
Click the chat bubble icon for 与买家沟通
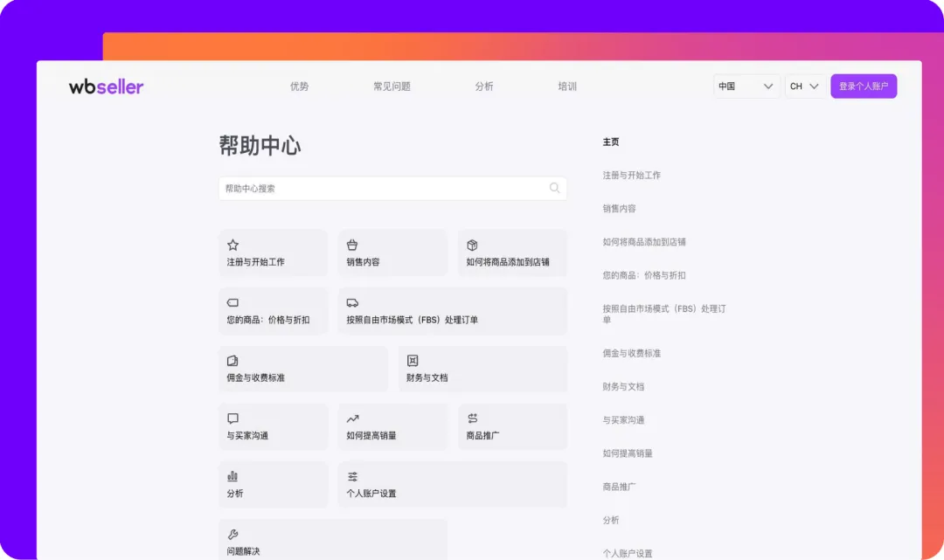233,418
